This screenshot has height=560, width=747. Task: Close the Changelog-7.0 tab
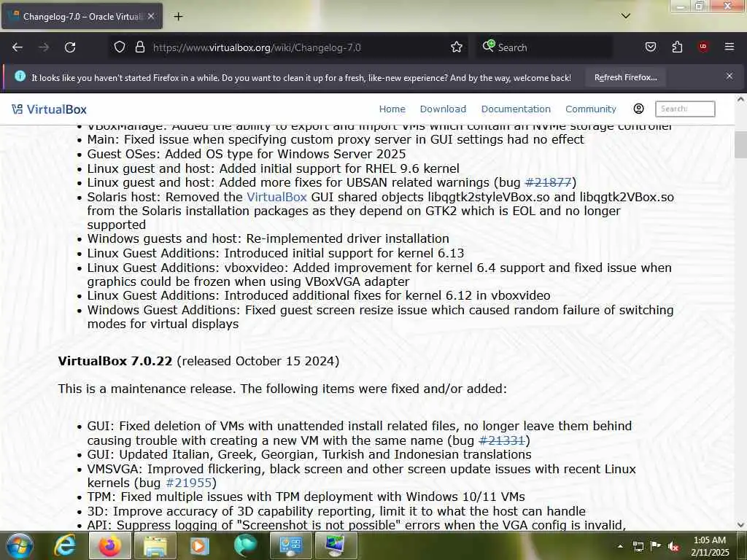(151, 16)
